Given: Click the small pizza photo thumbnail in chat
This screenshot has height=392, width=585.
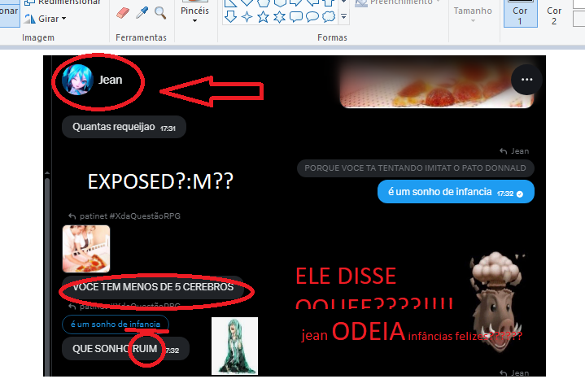Looking at the screenshot, I should click(x=86, y=249).
